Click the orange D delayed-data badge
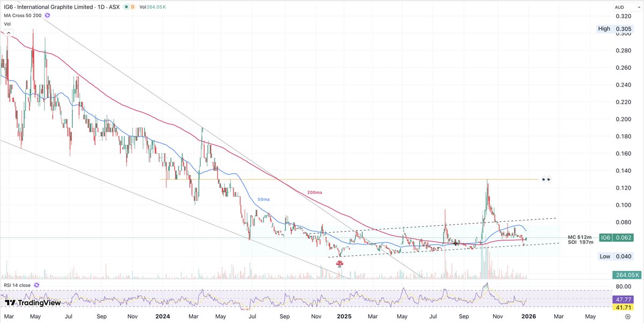Viewport: 644px width, 323px height. pyautogui.click(x=134, y=7)
